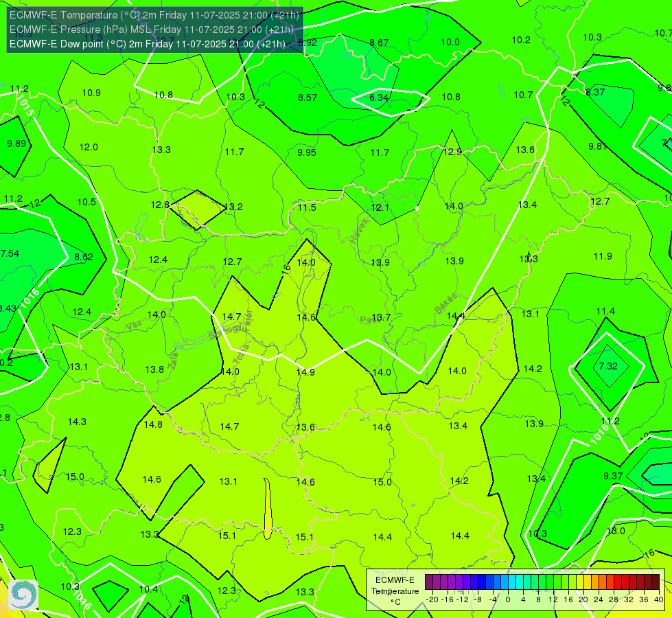Click the 13.7 value near Pest
Image resolution: width=672 pixels, height=618 pixels.
tap(382, 317)
